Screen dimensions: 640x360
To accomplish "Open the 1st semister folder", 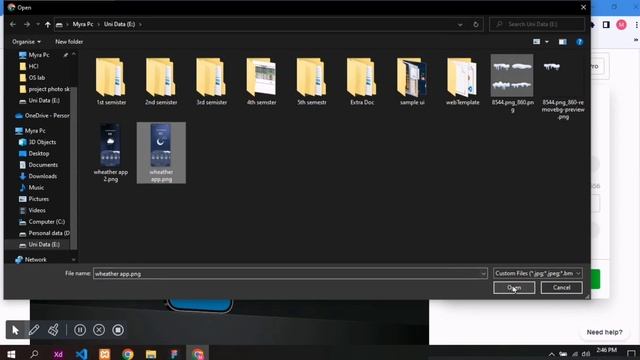I will (111, 82).
